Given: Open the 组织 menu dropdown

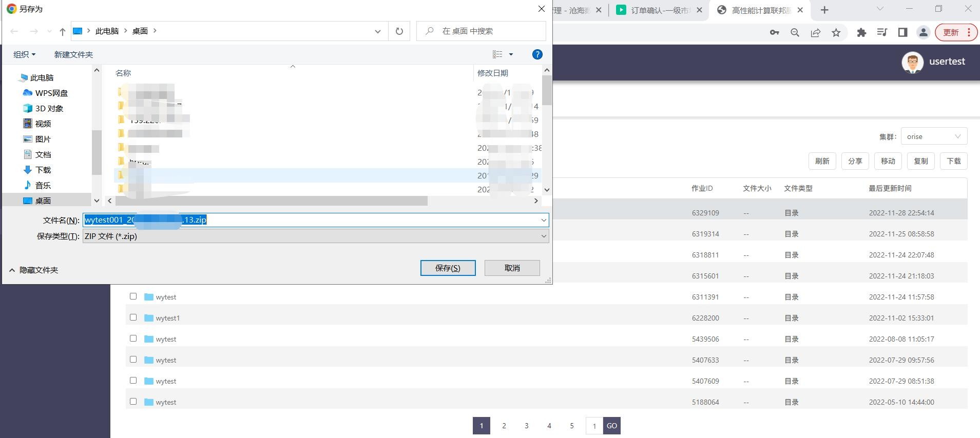Looking at the screenshot, I should pos(24,54).
